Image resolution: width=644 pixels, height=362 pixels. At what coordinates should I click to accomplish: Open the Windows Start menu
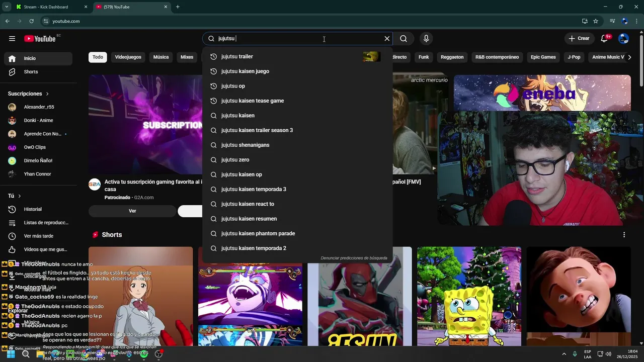[11, 354]
